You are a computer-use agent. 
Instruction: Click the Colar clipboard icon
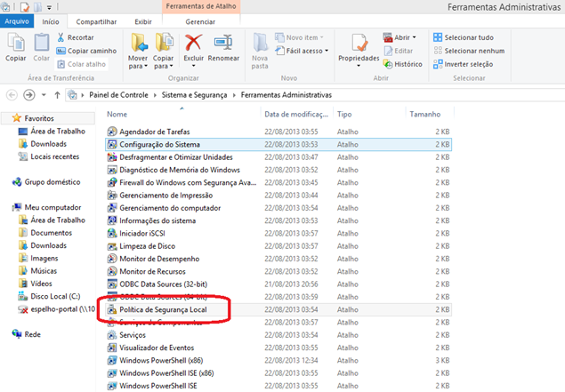[x=42, y=47]
